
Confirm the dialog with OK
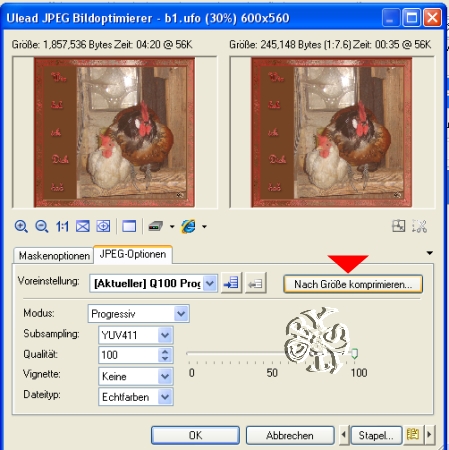click(195, 435)
